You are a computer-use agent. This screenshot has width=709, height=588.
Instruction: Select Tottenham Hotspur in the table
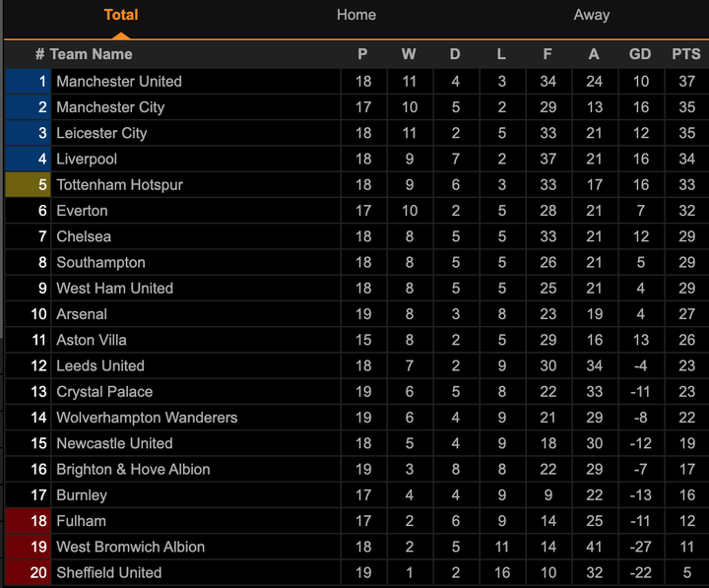pyautogui.click(x=119, y=184)
